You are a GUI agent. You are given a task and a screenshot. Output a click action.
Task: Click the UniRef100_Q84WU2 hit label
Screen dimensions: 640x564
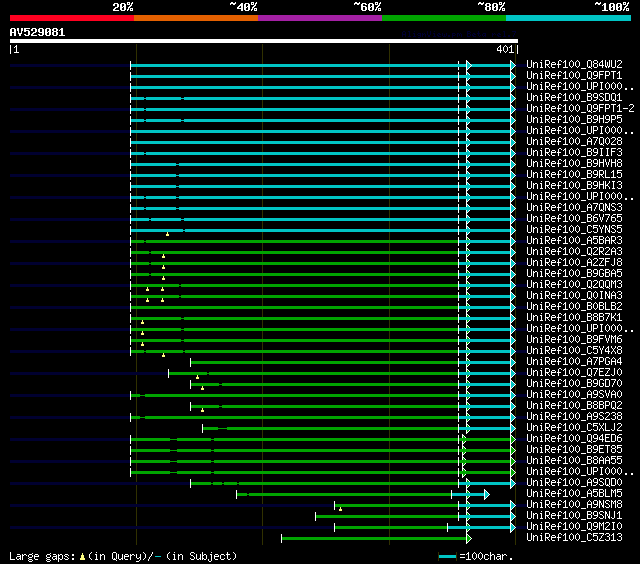point(574,64)
